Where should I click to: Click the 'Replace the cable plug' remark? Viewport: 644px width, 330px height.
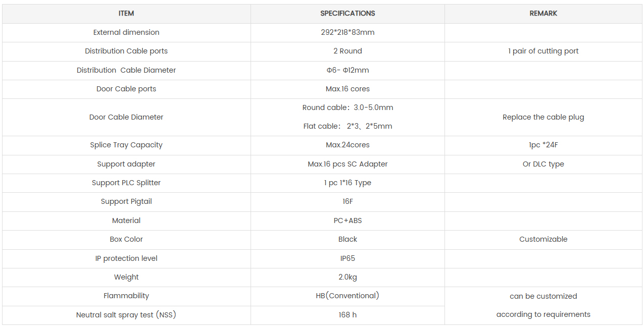(x=543, y=117)
